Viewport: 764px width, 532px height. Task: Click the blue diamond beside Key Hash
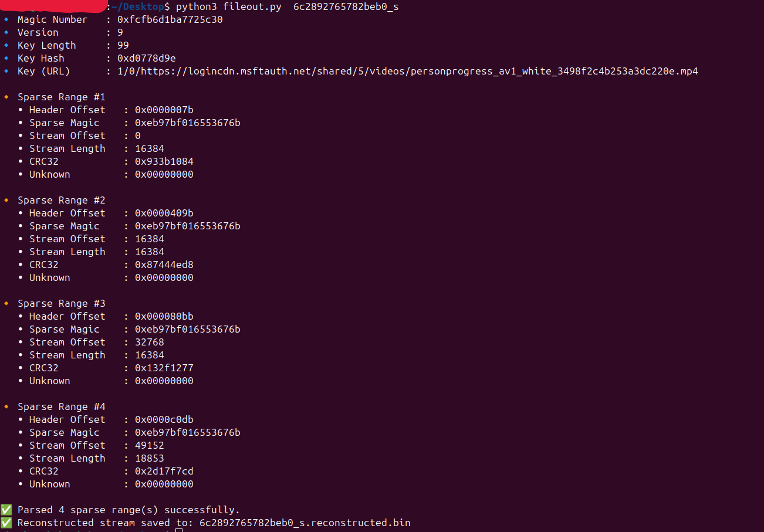tap(6, 59)
